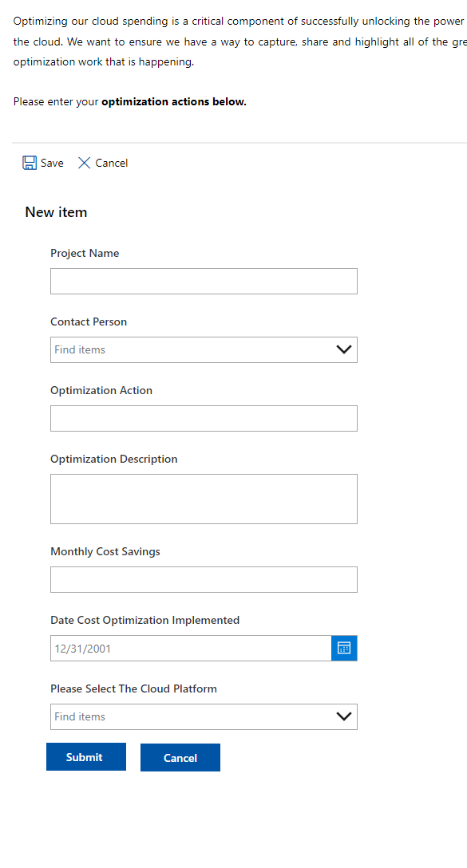Select the Optimization Action input box

tap(204, 419)
